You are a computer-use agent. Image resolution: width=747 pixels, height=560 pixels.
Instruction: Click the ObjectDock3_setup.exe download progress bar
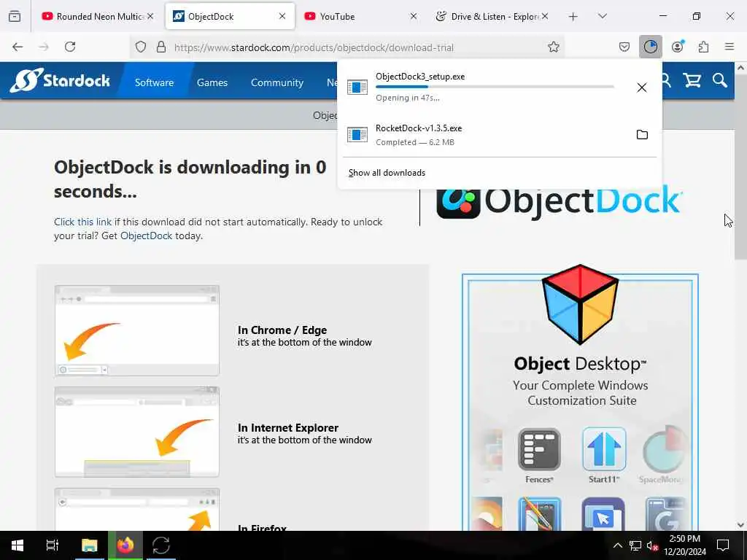click(495, 87)
